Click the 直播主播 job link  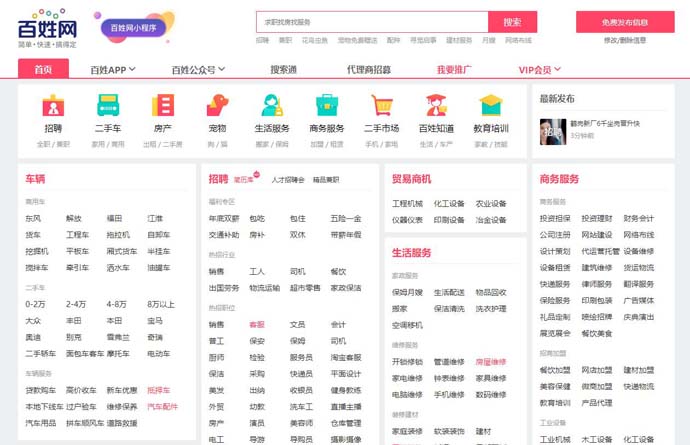coord(346,407)
